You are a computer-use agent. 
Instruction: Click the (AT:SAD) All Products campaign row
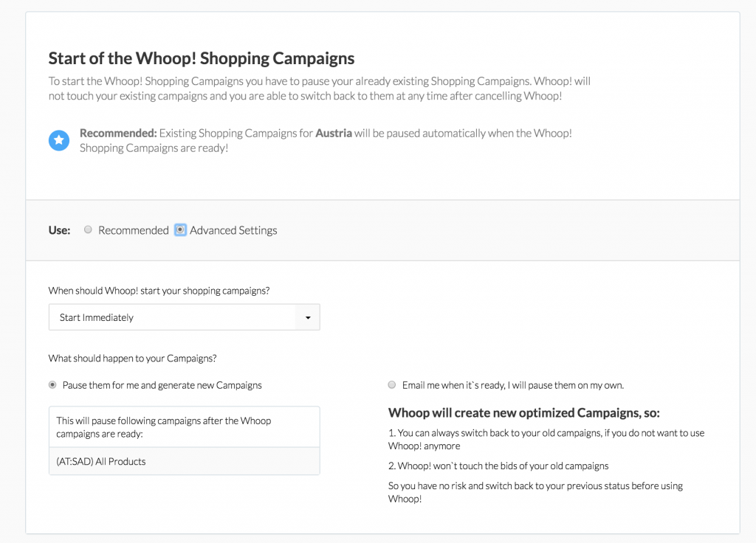[184, 461]
